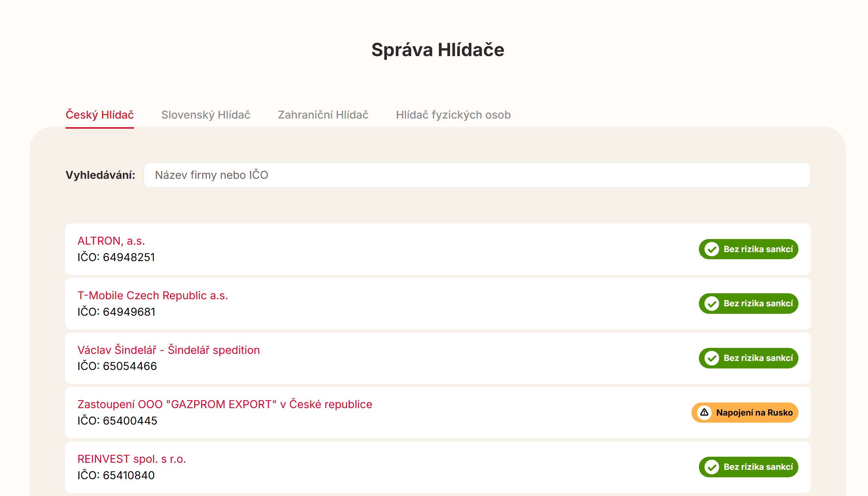Open REINVEST spol. s r.o. link
Image resolution: width=868 pixels, height=496 pixels.
132,459
